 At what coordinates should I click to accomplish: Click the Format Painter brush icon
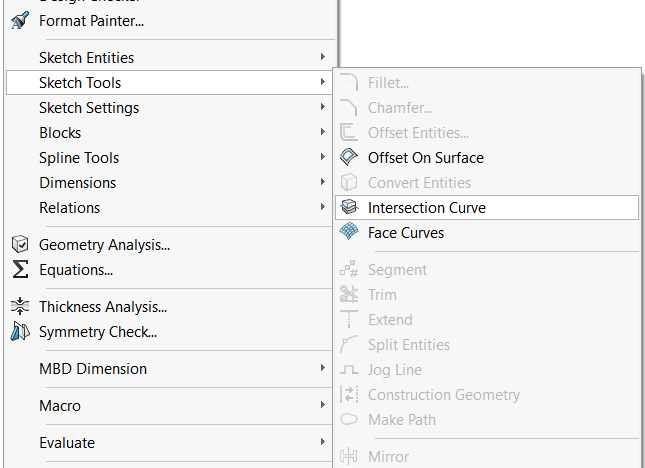(x=19, y=20)
